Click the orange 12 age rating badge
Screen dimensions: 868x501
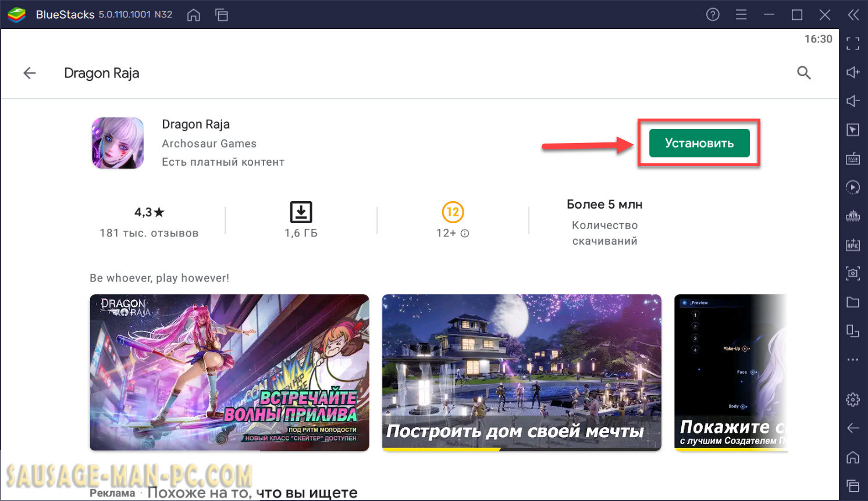coord(453,212)
